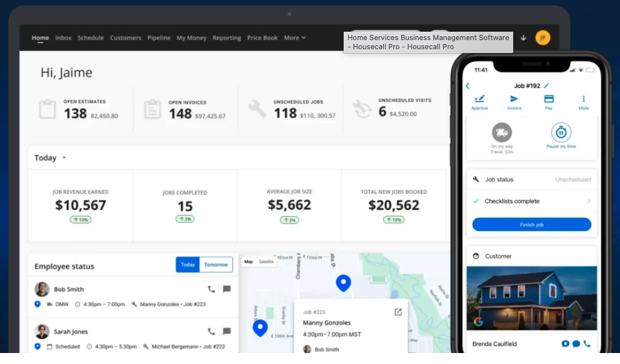Click Bob Smith's profile photo
The width and height of the screenshot is (620, 364).
point(42,289)
